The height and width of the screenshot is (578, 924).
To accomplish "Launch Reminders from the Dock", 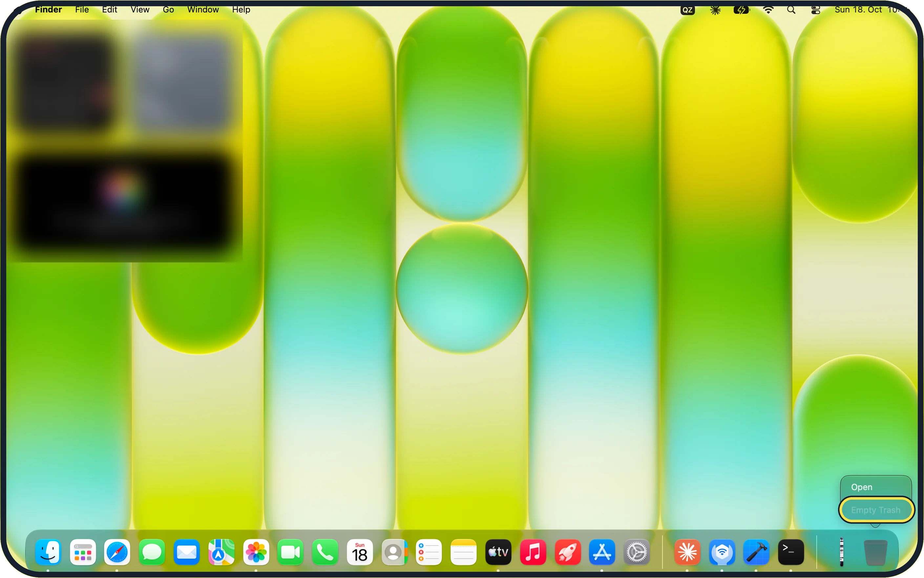I will click(429, 552).
